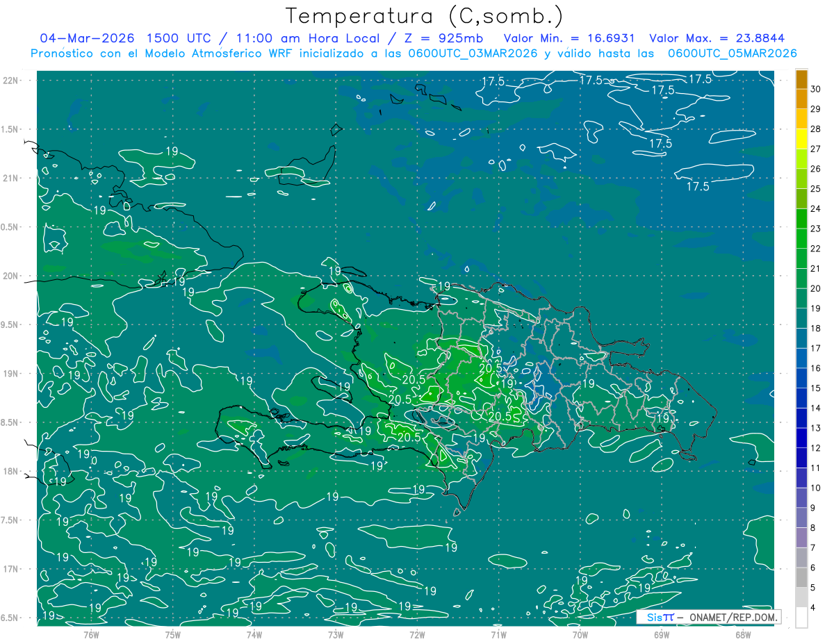
Task: Click the 'Valor Min. = 16.6931' value
Action: pos(569,38)
